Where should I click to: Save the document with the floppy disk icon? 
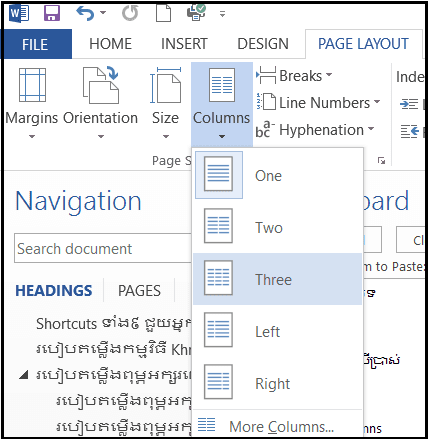tap(52, 13)
